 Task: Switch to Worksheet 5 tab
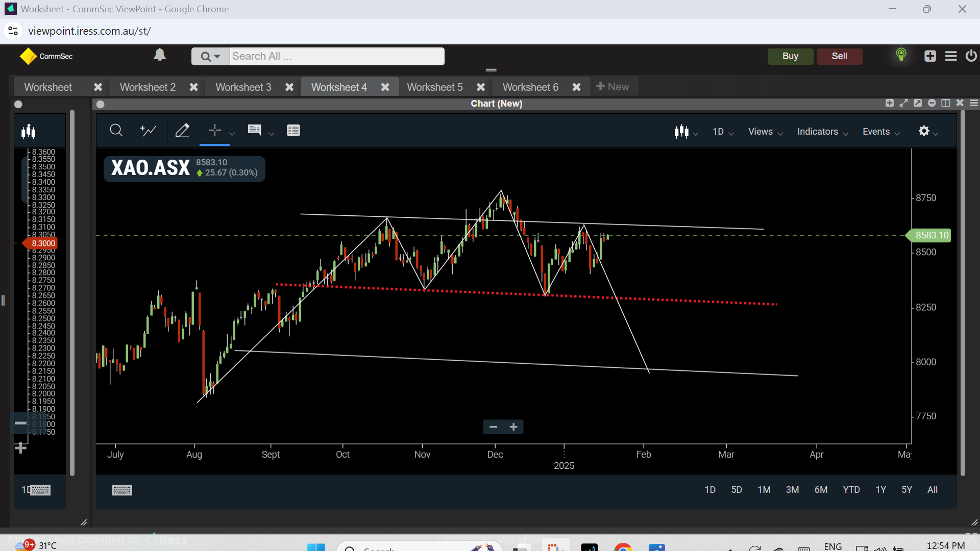point(435,87)
